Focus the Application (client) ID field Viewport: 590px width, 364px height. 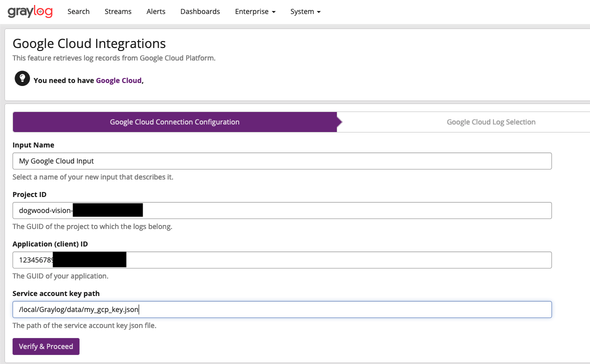click(282, 259)
